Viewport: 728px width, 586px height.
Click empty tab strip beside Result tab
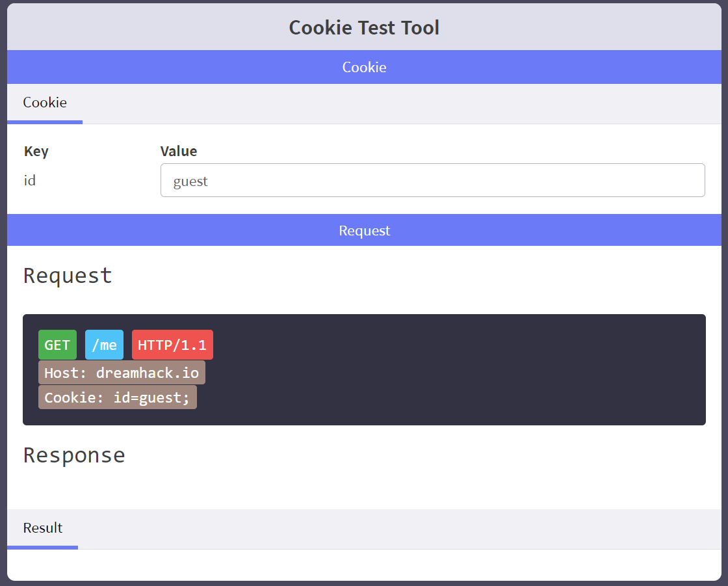pos(390,528)
